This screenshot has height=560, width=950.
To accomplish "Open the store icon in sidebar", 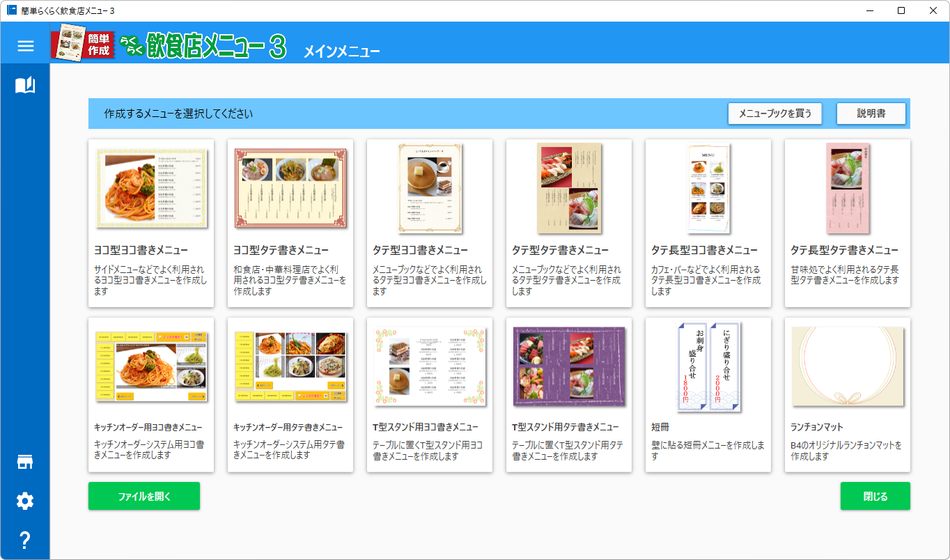I will tap(25, 462).
